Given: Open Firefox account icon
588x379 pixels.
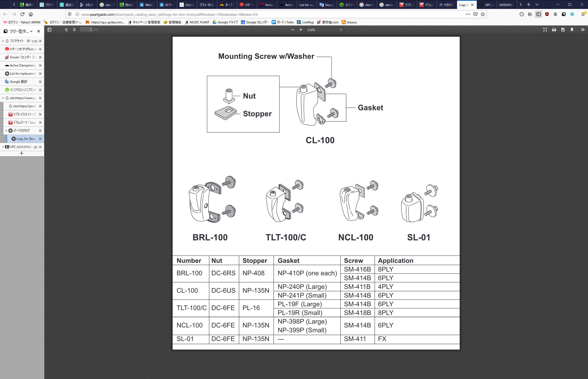Looking at the screenshot, I should pos(555,14).
